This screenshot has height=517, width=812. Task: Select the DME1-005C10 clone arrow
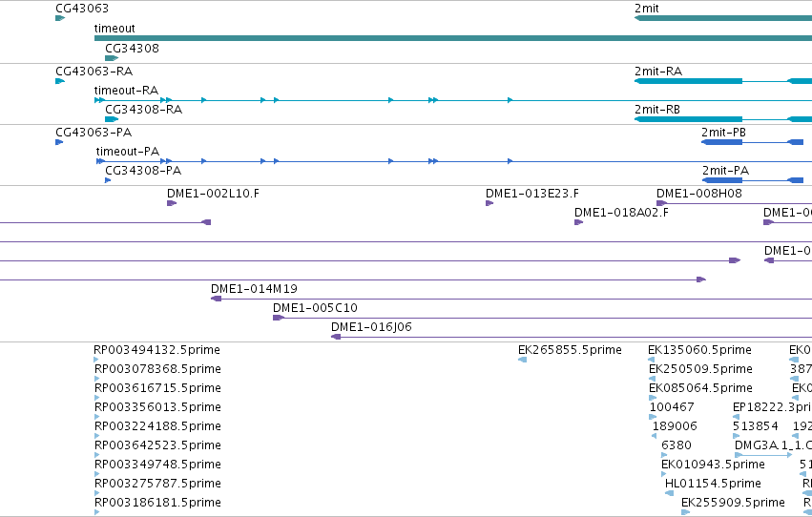(279, 318)
